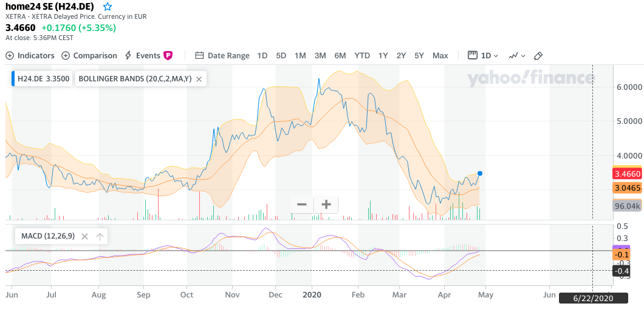Select the 3M time range
This screenshot has height=309, width=644.
click(320, 55)
